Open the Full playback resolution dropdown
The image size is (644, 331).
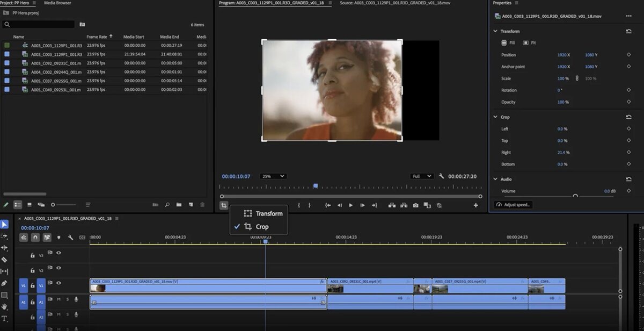(x=422, y=176)
